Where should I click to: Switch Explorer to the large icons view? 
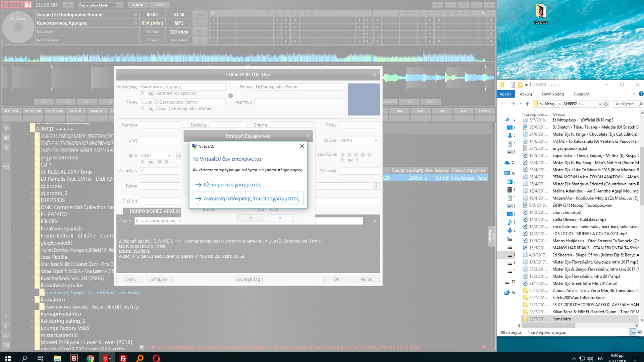[x=640, y=332]
